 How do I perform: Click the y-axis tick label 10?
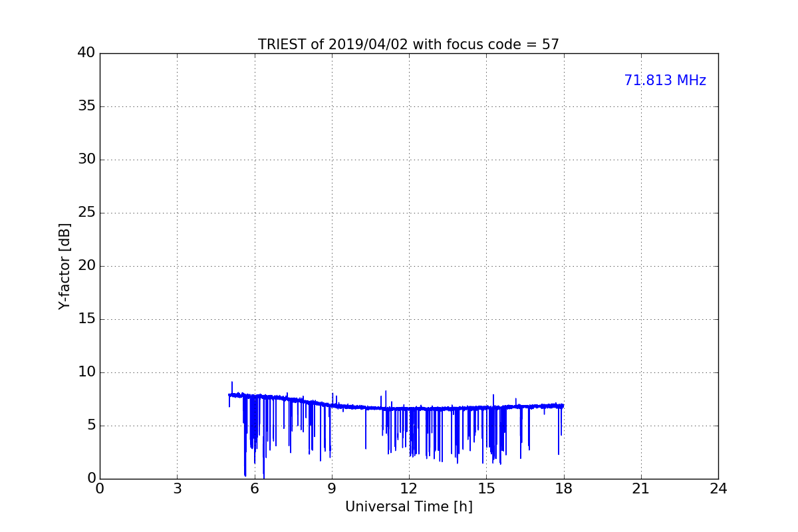[86, 372]
